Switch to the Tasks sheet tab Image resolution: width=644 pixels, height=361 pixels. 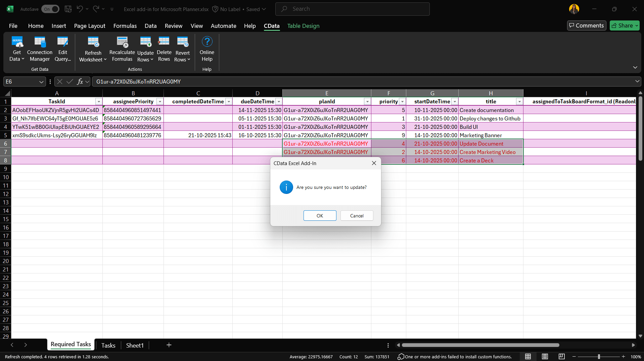[x=108, y=345]
